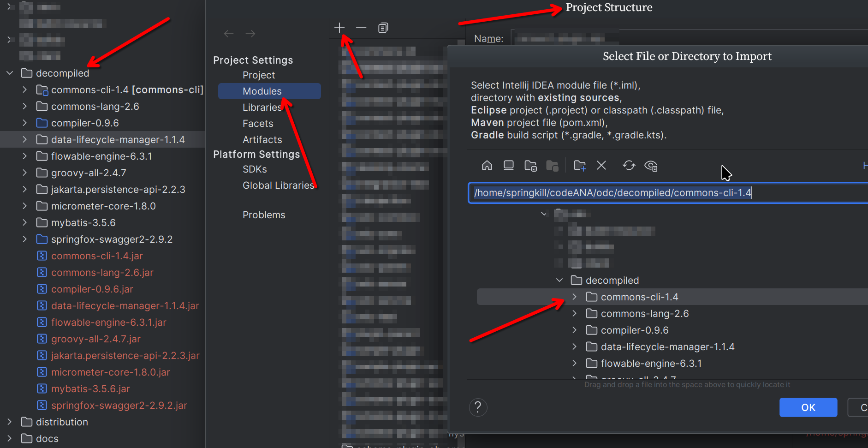Screen dimensions: 868x448
Task: Open the Global Libraries settings
Action: click(x=278, y=185)
